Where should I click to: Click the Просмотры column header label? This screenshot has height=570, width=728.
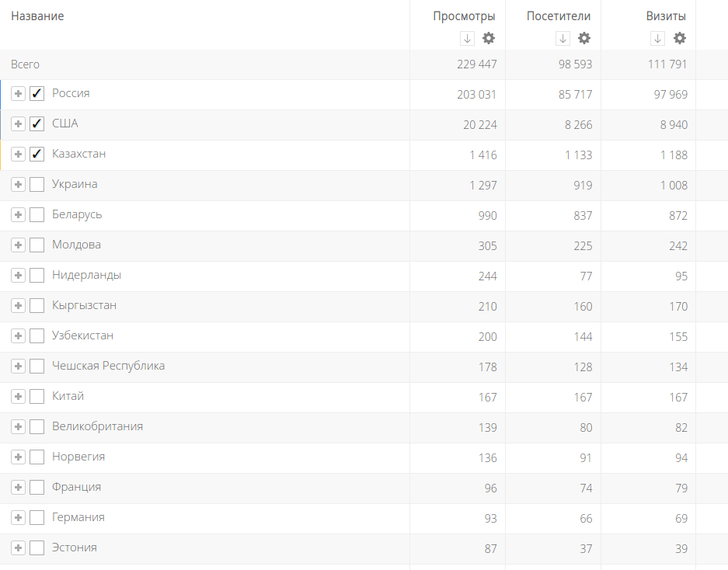click(x=464, y=16)
